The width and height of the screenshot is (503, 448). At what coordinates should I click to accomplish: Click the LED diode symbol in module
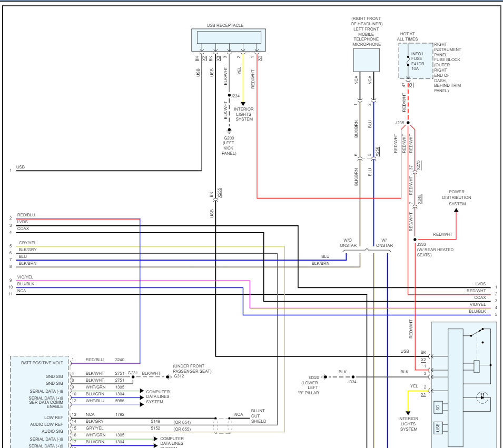482,397
